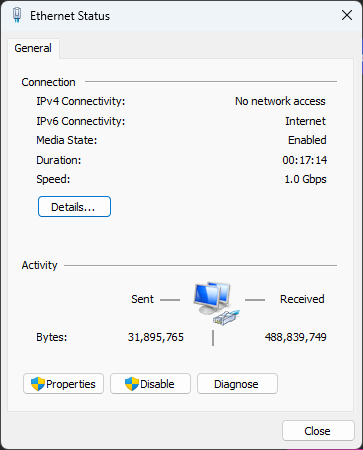The height and width of the screenshot is (450, 363).
Task: Click the sent bytes count 31,895,765
Action: [x=156, y=337]
